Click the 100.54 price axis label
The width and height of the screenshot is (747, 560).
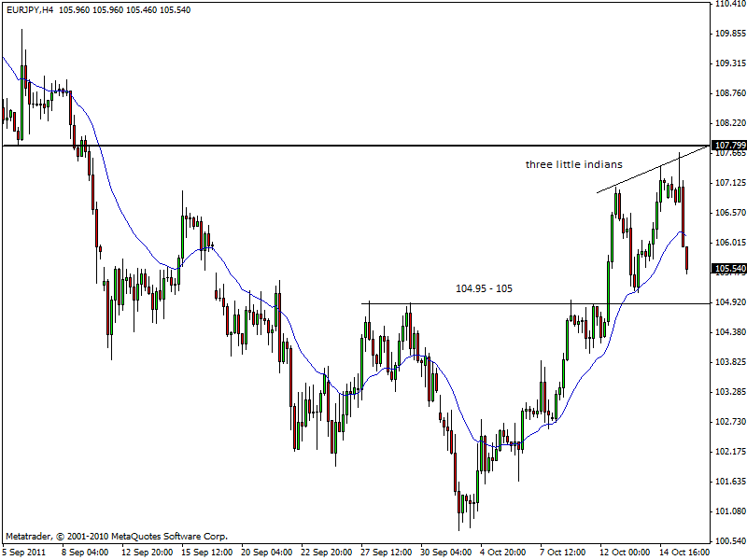click(x=728, y=541)
